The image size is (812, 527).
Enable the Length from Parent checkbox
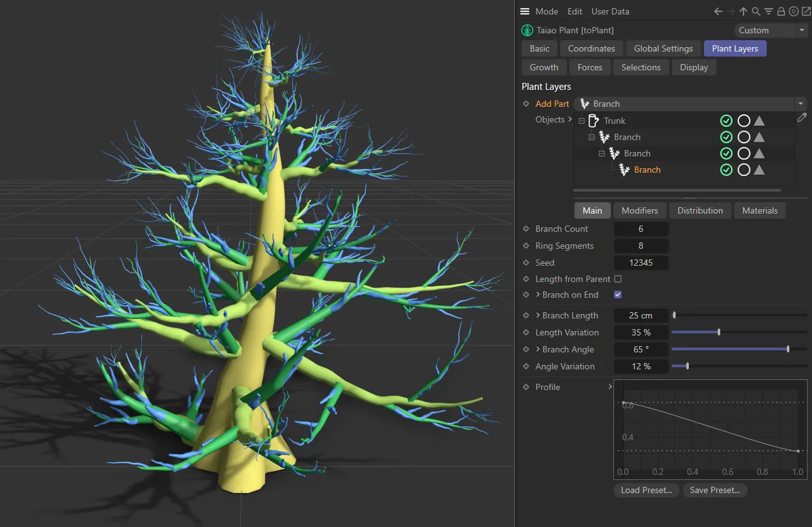[618, 279]
